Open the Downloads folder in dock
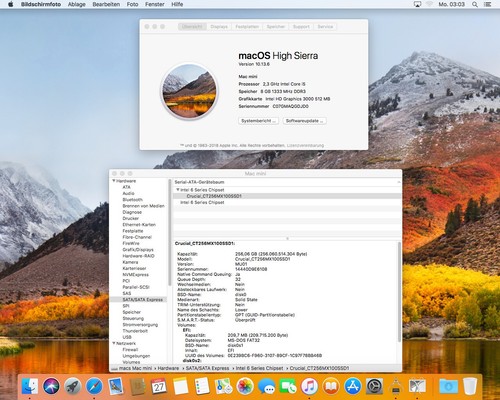 pyautogui.click(x=448, y=386)
